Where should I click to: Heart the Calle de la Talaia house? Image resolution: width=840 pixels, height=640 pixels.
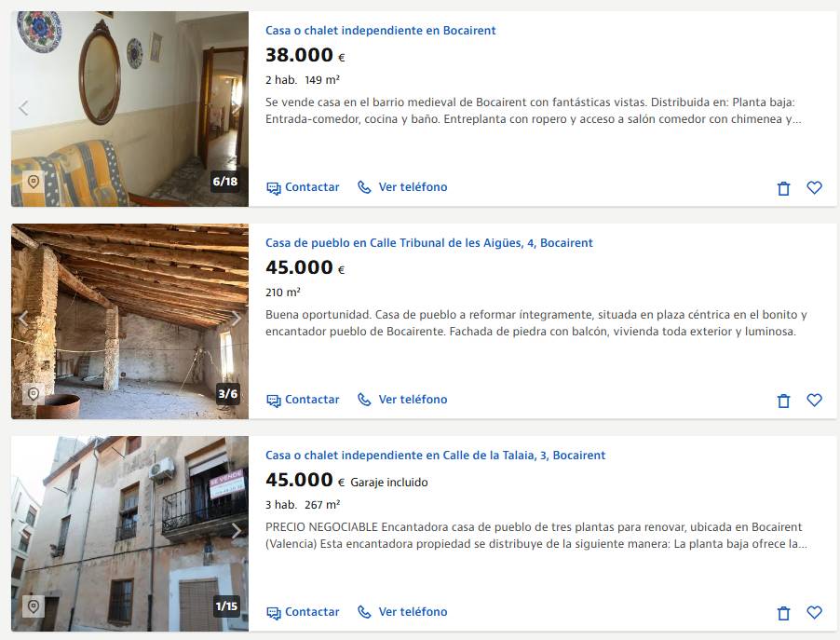(x=814, y=612)
